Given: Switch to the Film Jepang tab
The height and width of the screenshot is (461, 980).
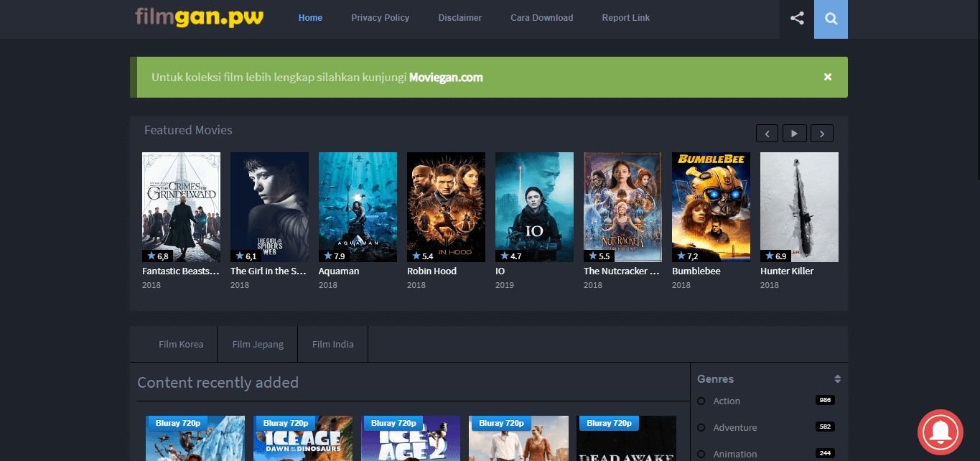Looking at the screenshot, I should pos(257,344).
